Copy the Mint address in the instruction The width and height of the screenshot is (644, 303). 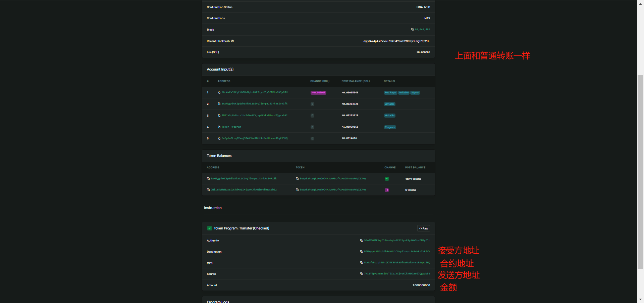pyautogui.click(x=362, y=263)
